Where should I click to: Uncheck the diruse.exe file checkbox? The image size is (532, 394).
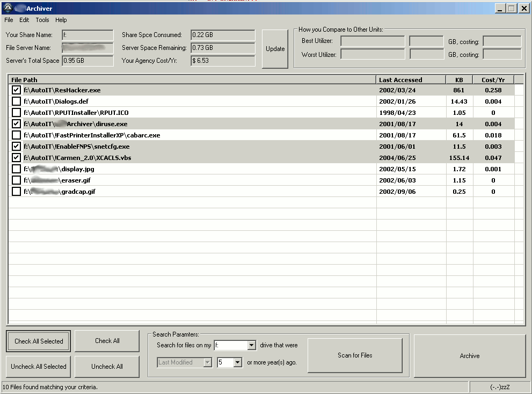(x=16, y=123)
